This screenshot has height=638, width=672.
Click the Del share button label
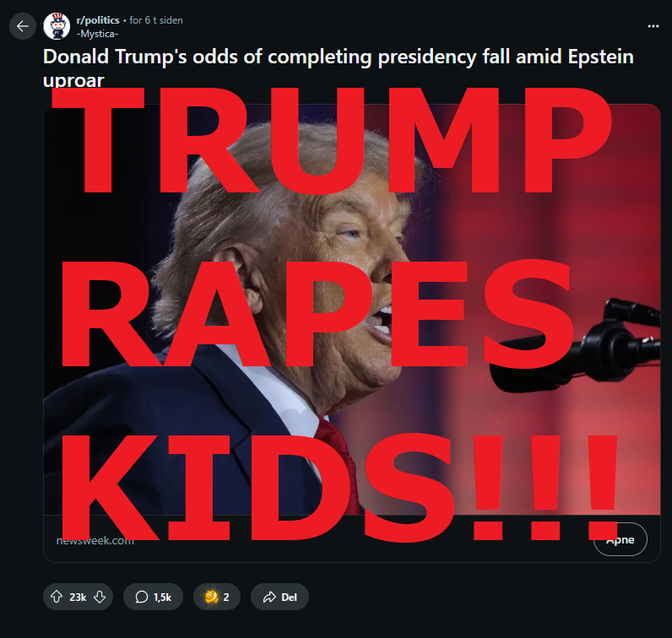click(289, 597)
